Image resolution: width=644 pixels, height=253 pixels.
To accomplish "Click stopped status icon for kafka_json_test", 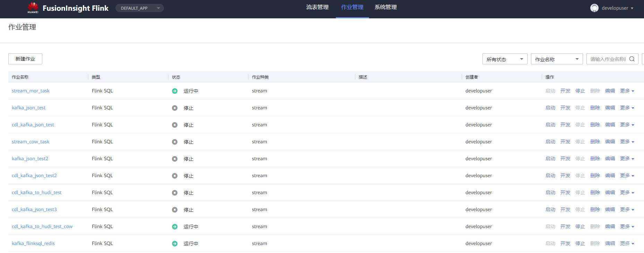I will [x=175, y=108].
